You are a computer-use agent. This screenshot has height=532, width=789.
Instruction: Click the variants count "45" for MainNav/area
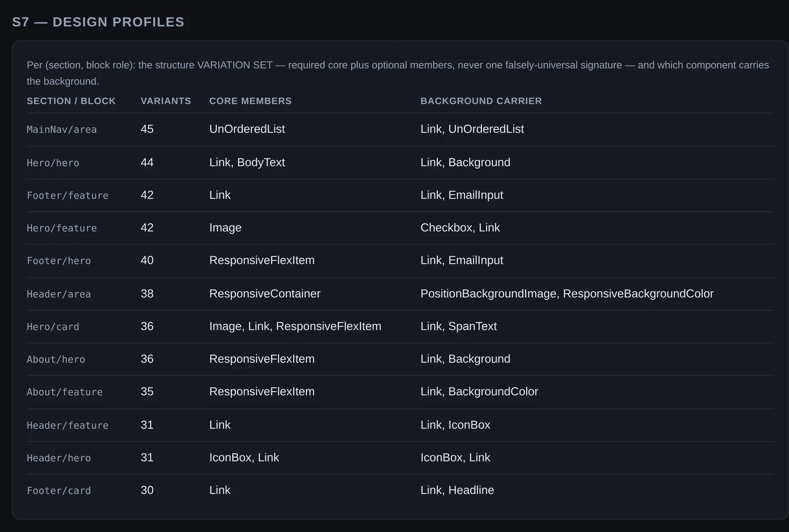tap(147, 129)
